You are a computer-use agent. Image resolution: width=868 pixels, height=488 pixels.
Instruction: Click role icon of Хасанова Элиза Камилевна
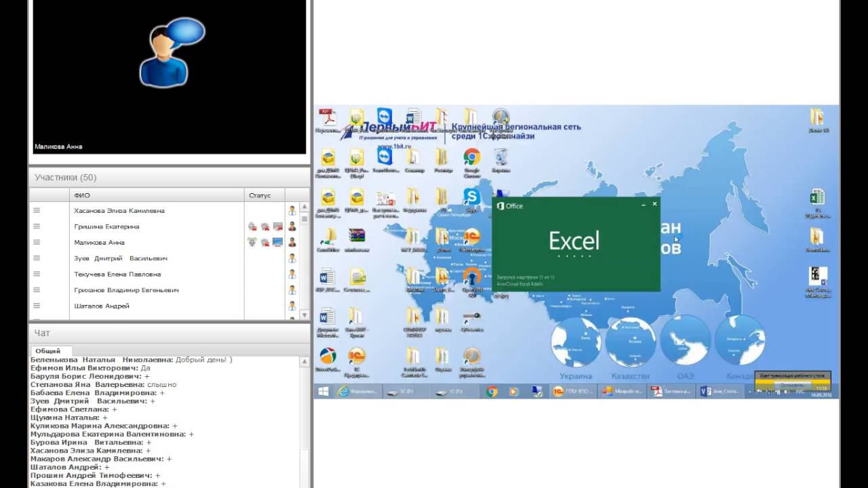pyautogui.click(x=292, y=211)
